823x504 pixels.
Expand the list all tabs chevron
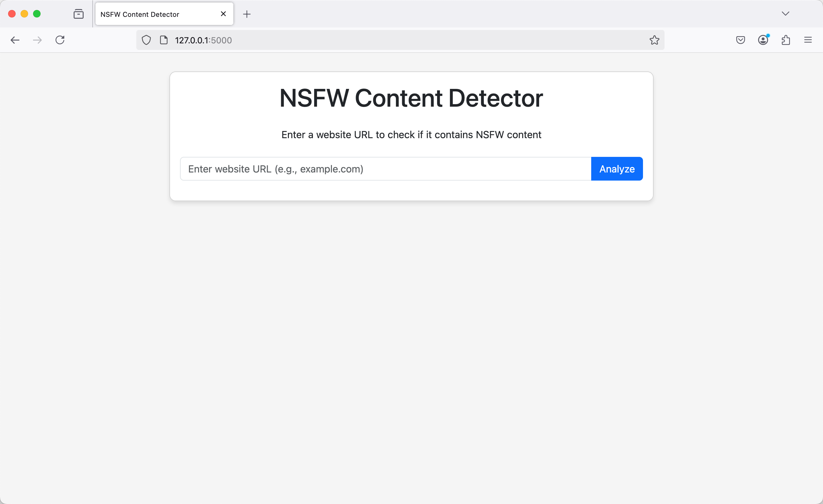click(786, 14)
